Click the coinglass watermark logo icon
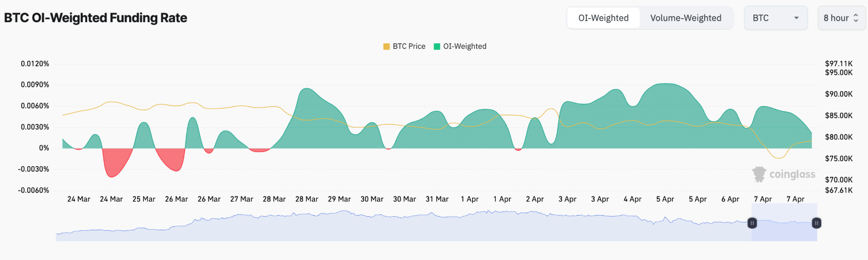 [x=759, y=174]
